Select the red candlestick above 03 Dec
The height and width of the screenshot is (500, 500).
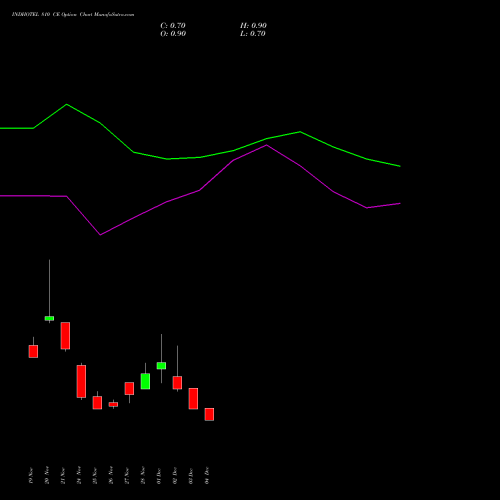pos(193,398)
